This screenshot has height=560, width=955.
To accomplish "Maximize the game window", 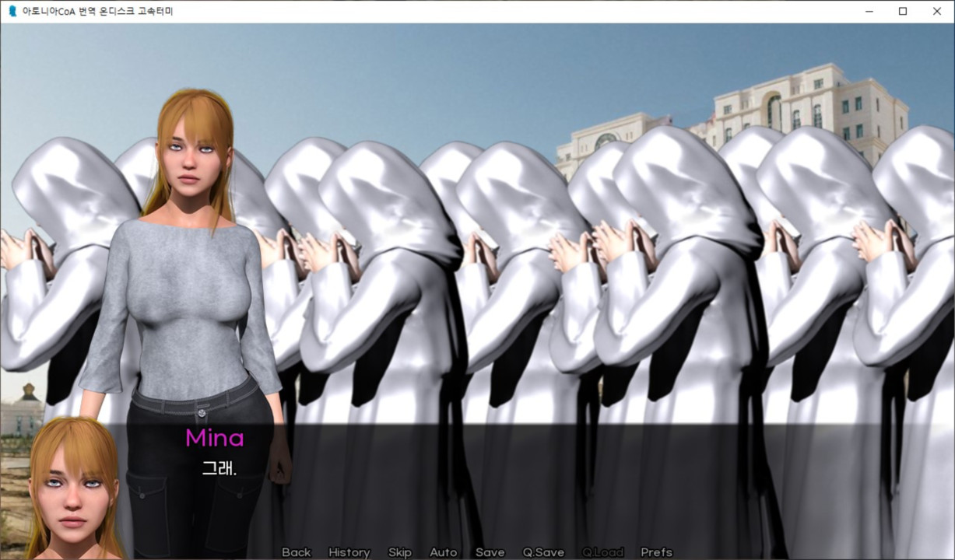I will (x=903, y=12).
